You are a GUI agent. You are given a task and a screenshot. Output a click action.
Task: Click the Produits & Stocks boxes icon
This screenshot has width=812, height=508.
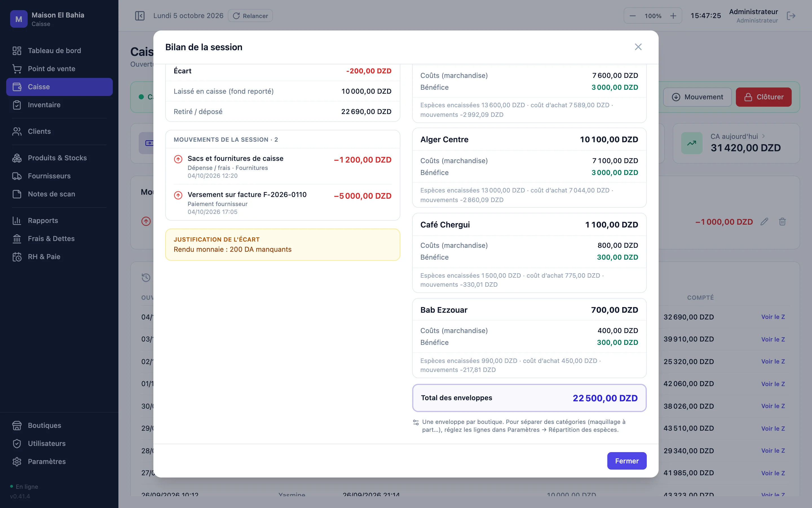(x=17, y=158)
